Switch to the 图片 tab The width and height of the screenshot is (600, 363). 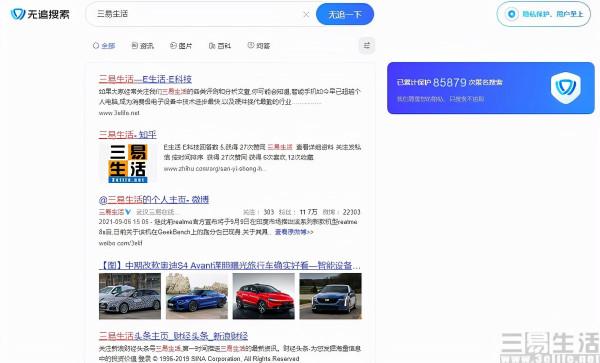pyautogui.click(x=181, y=46)
